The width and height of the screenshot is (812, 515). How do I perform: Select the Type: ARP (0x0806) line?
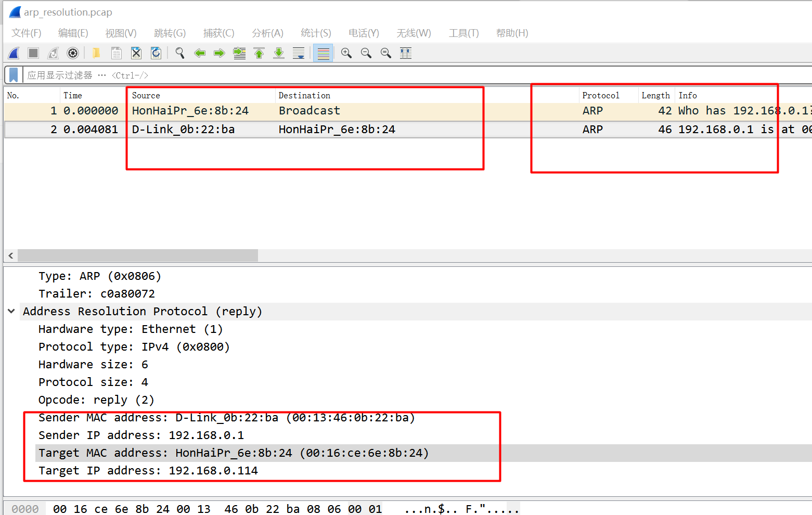[100, 276]
